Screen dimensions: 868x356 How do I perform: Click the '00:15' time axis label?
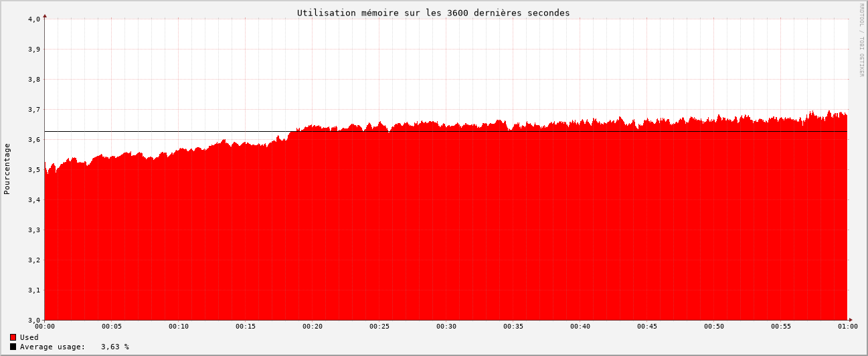[246, 327]
